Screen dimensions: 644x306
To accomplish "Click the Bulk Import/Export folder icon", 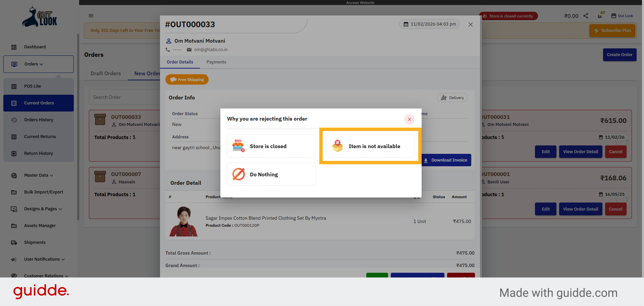I will (x=14, y=192).
